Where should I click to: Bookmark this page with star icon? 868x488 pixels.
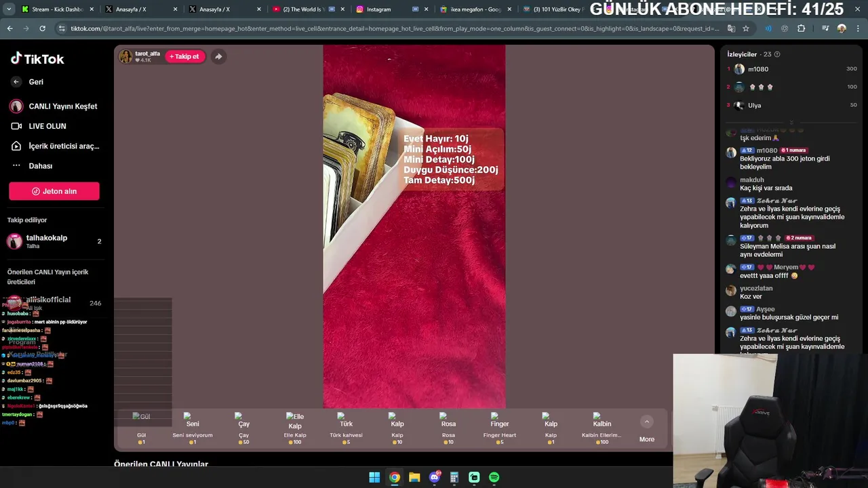click(746, 28)
